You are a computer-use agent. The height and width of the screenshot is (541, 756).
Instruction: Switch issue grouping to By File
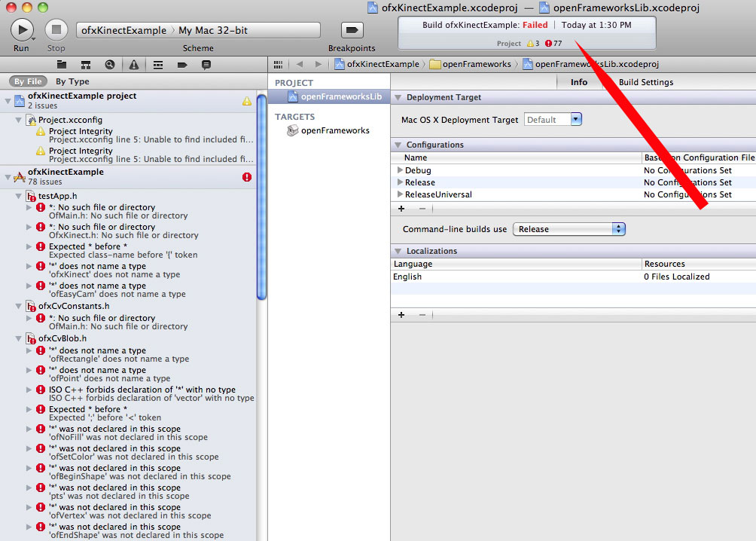pyautogui.click(x=28, y=81)
